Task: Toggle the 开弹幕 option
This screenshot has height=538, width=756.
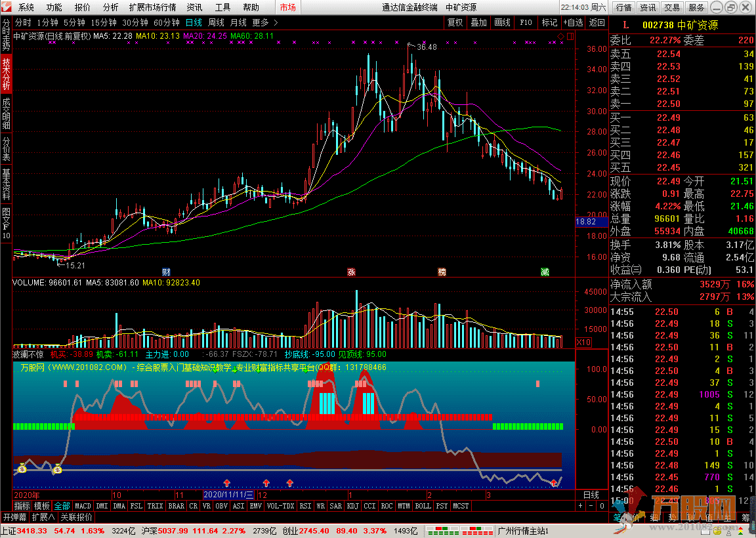Action: pos(15,517)
